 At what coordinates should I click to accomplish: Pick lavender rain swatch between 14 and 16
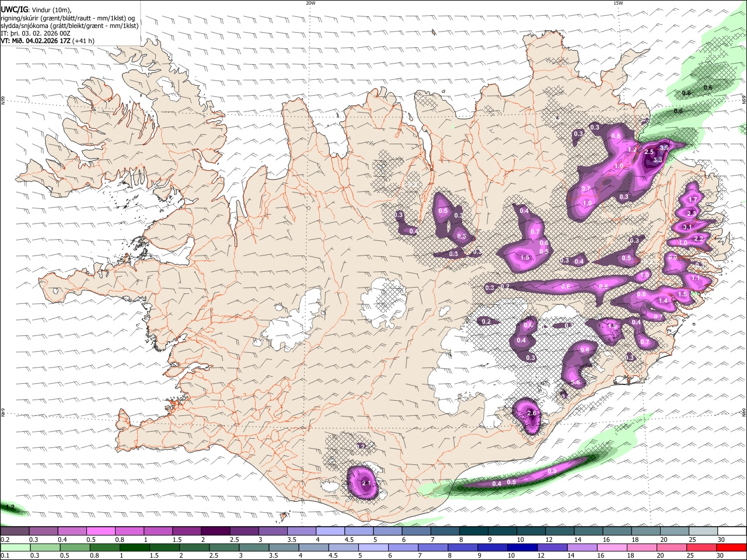(x=582, y=547)
